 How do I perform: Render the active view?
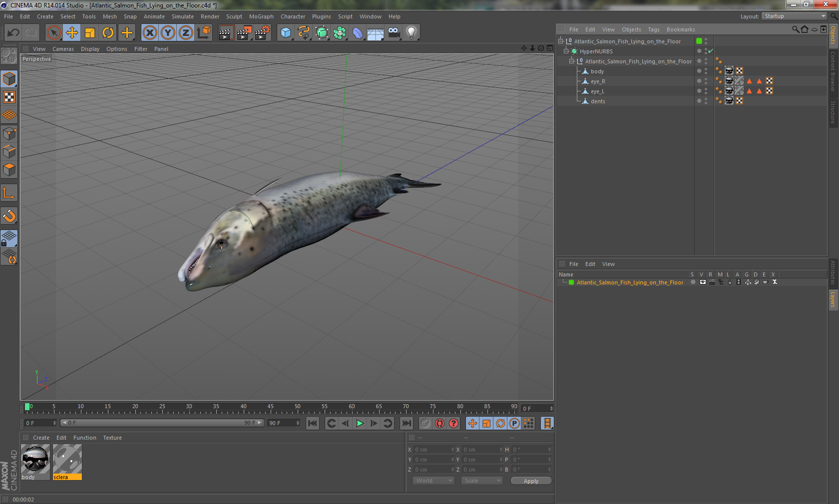[x=226, y=33]
